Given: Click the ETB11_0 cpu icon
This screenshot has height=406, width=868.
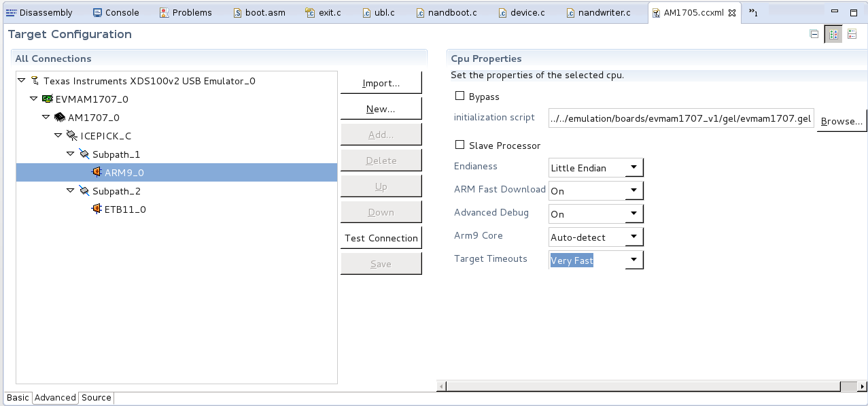Looking at the screenshot, I should pyautogui.click(x=97, y=209).
